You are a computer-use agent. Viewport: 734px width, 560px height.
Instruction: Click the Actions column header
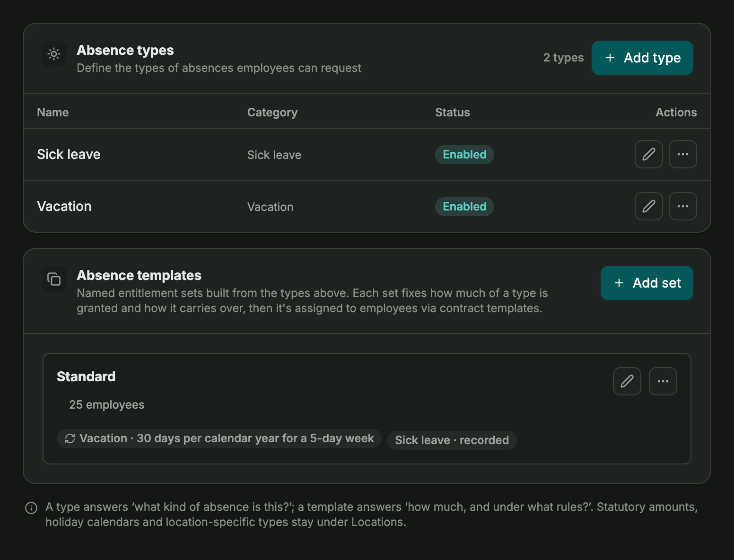tap(676, 112)
